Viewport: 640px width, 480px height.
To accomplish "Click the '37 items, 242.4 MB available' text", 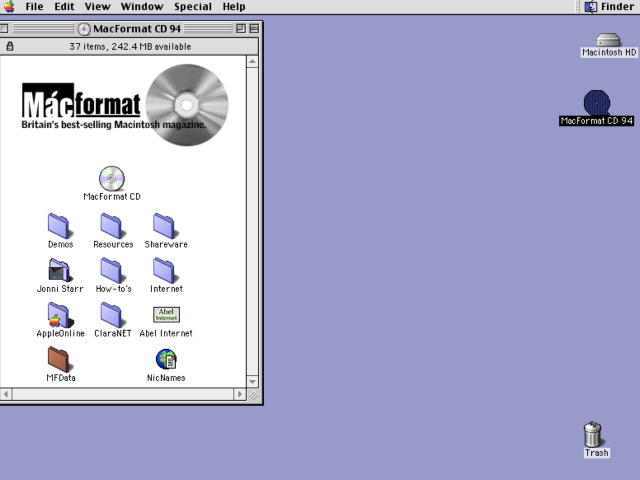I will [130, 47].
